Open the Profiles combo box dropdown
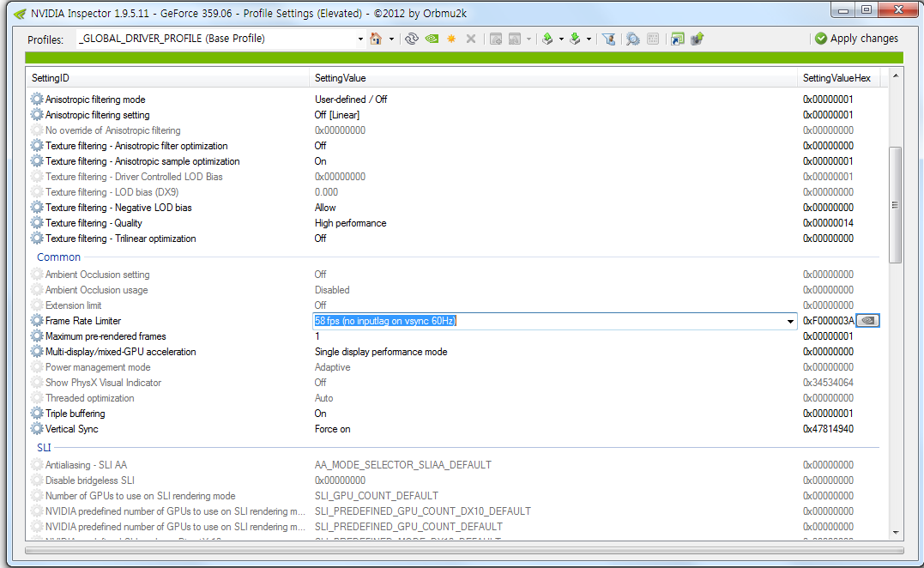Image resolution: width=924 pixels, height=568 pixels. 360,39
